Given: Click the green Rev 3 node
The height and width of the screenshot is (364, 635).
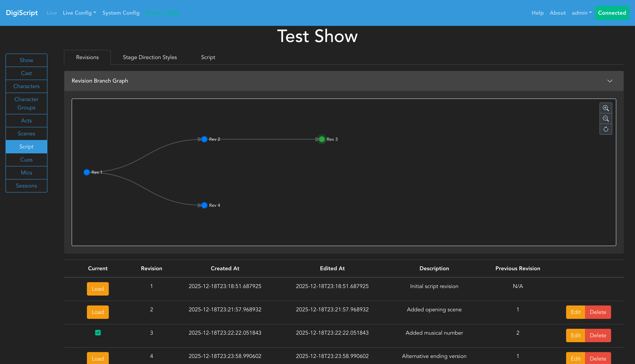Looking at the screenshot, I should click(322, 139).
